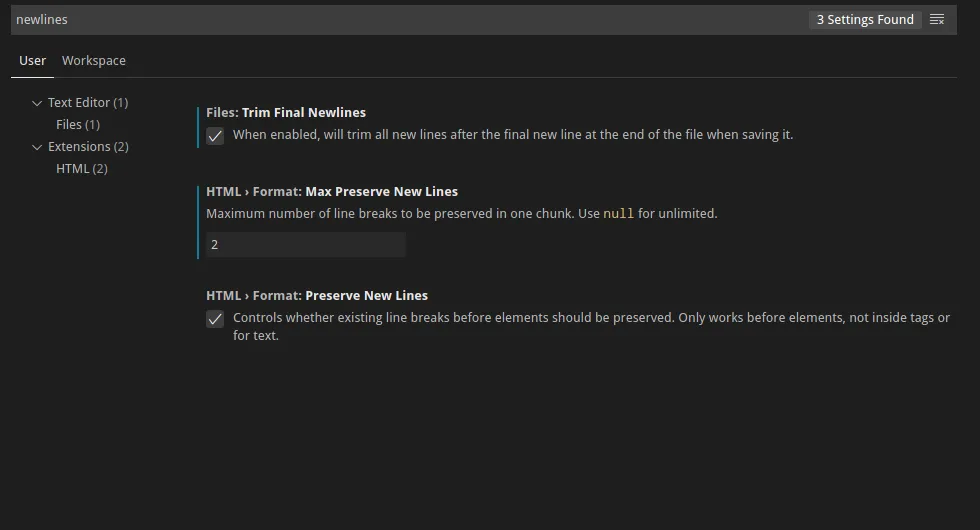Image resolution: width=980 pixels, height=530 pixels.
Task: Collapse the Extensions tree chevron
Action: [37, 147]
